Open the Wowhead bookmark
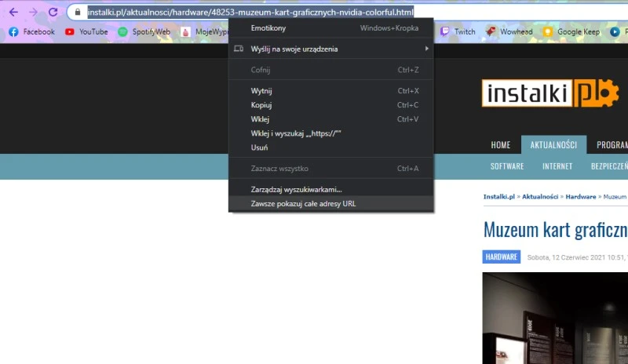 [509, 31]
